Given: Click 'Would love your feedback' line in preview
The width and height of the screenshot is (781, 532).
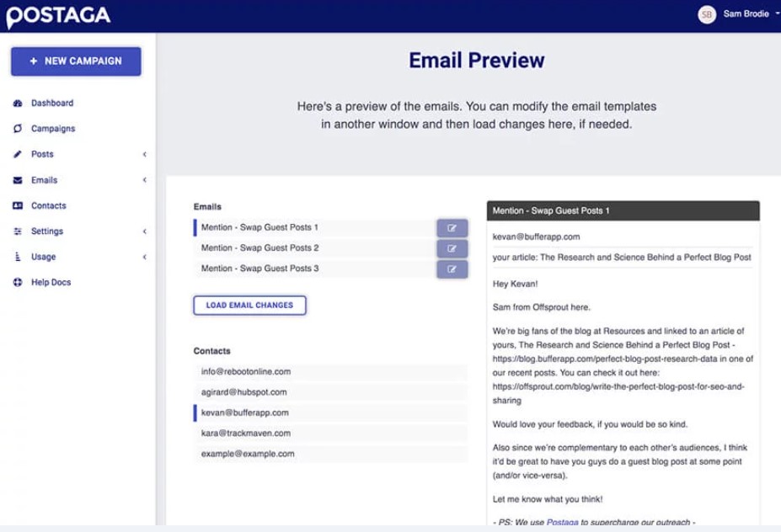Looking at the screenshot, I should (590, 424).
